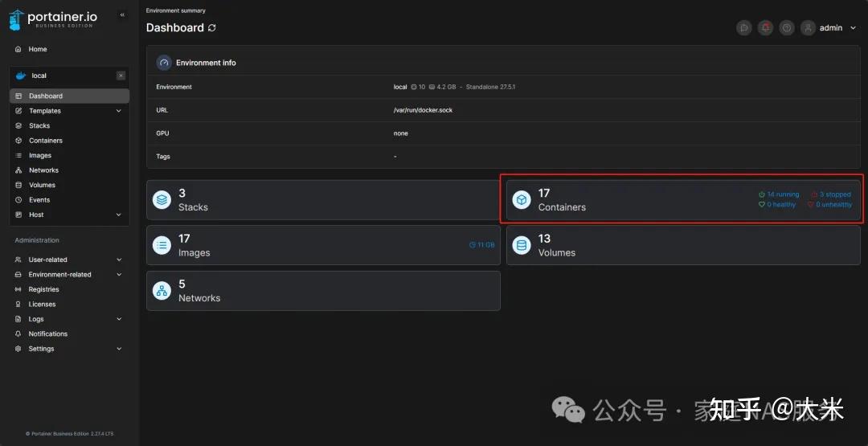The width and height of the screenshot is (868, 446).
Task: Close the local environment with X
Action: [121, 76]
